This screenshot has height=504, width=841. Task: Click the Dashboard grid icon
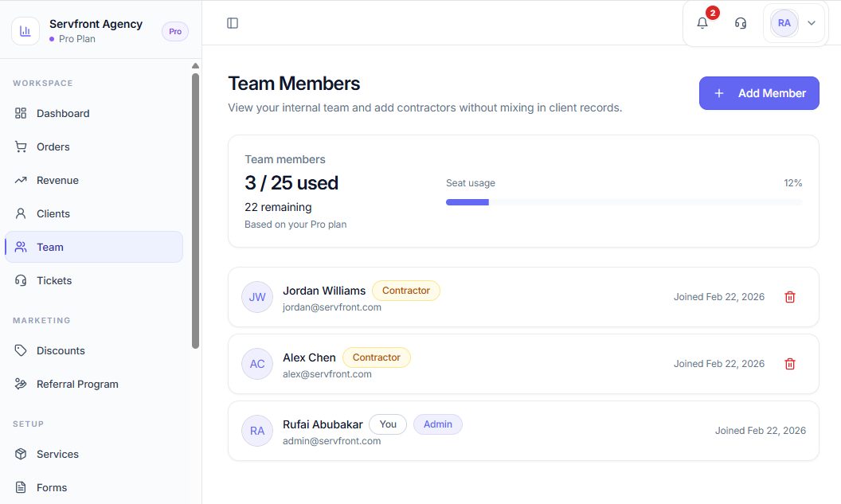pyautogui.click(x=21, y=113)
